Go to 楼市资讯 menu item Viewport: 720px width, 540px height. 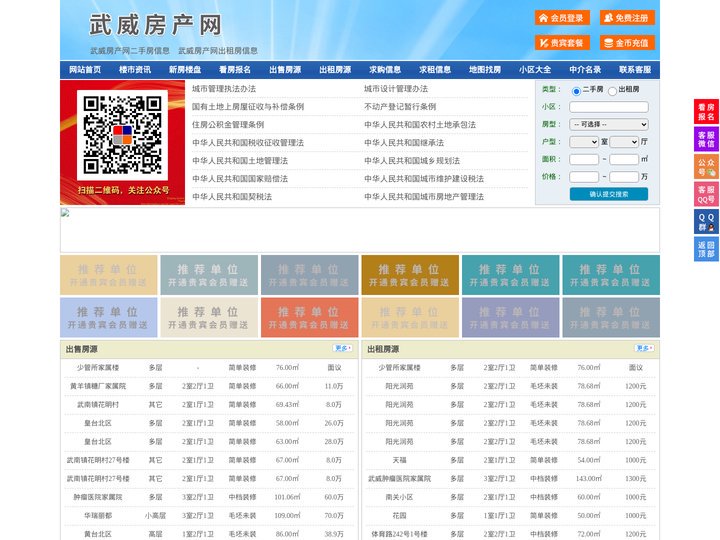[x=135, y=70]
